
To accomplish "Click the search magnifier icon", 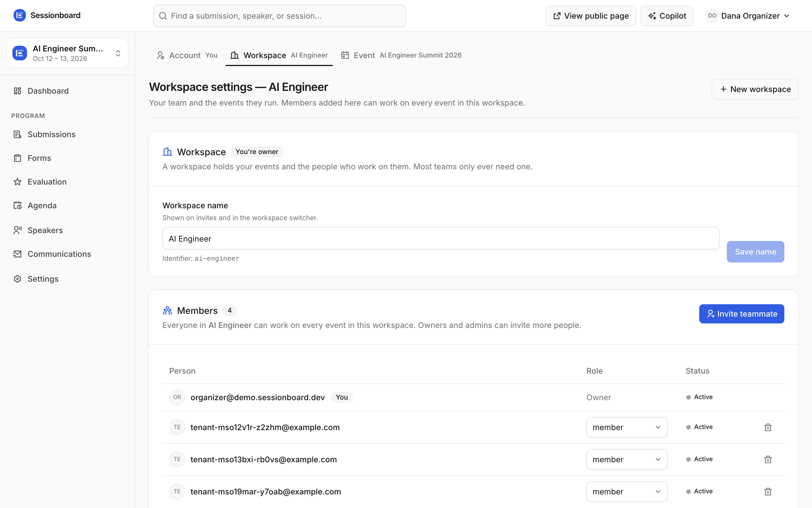I will coord(163,16).
